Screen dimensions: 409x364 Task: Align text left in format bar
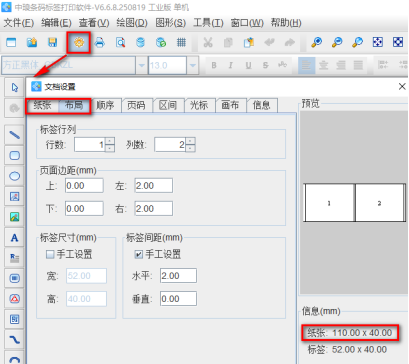coord(306,65)
